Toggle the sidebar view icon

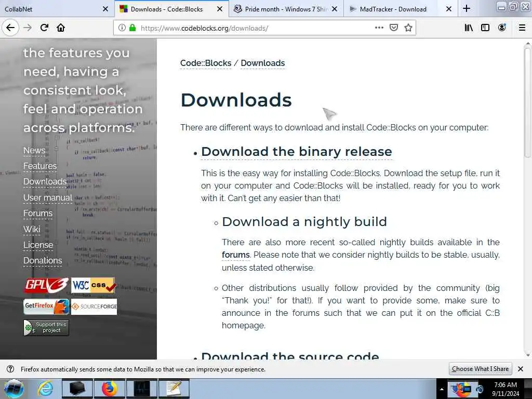[485, 28]
